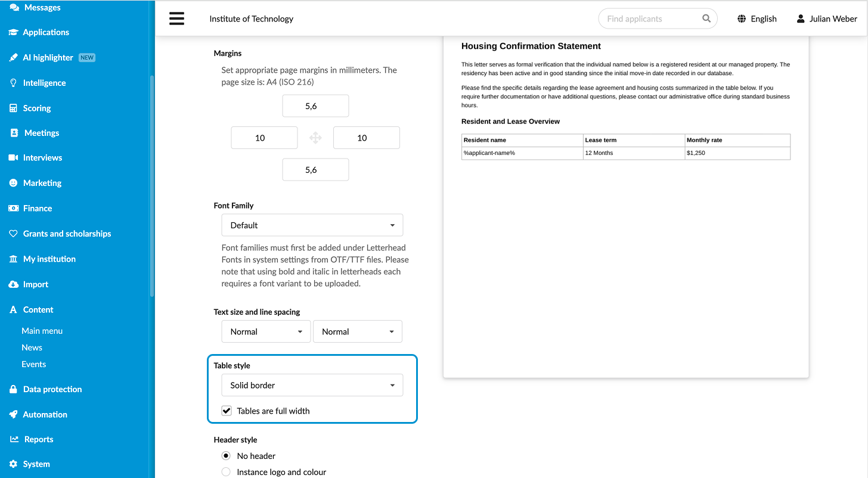Open the line spacing dropdown

click(358, 331)
